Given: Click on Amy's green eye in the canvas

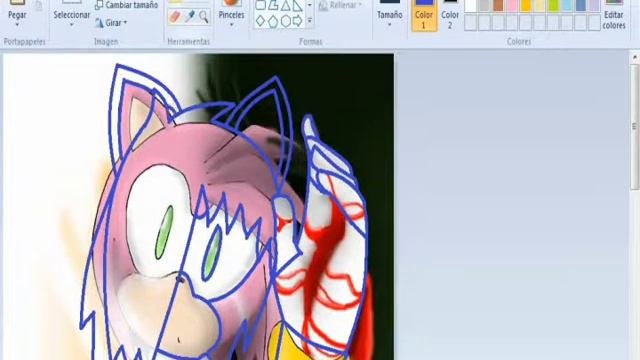Looking at the screenshot, I should [x=164, y=232].
